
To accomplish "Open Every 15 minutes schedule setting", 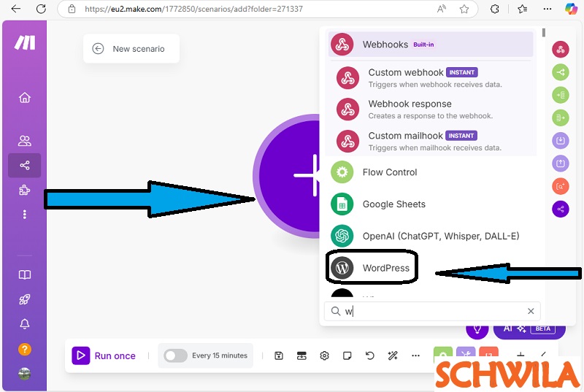I will 220,356.
